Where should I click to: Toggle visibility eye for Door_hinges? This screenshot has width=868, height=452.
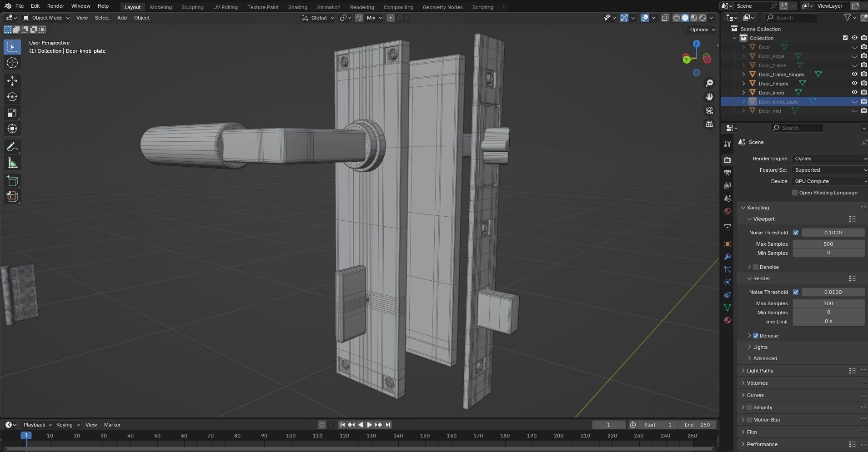tap(854, 84)
